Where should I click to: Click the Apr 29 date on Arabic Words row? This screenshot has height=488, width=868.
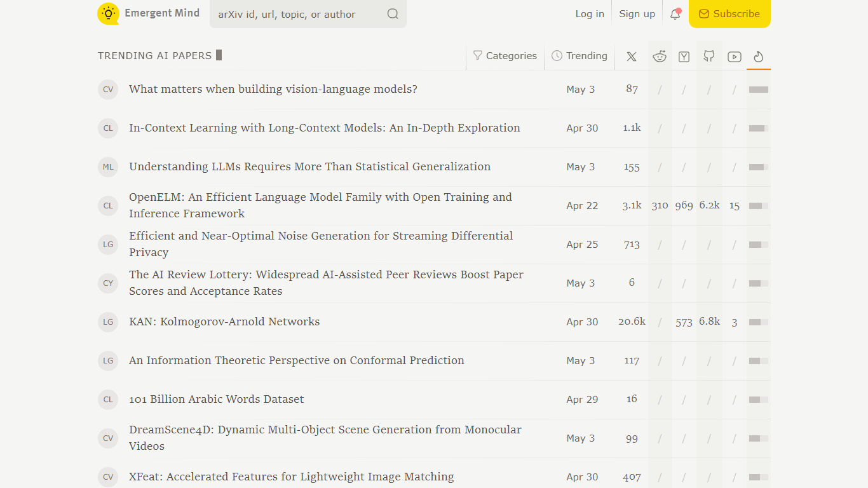pyautogui.click(x=582, y=400)
